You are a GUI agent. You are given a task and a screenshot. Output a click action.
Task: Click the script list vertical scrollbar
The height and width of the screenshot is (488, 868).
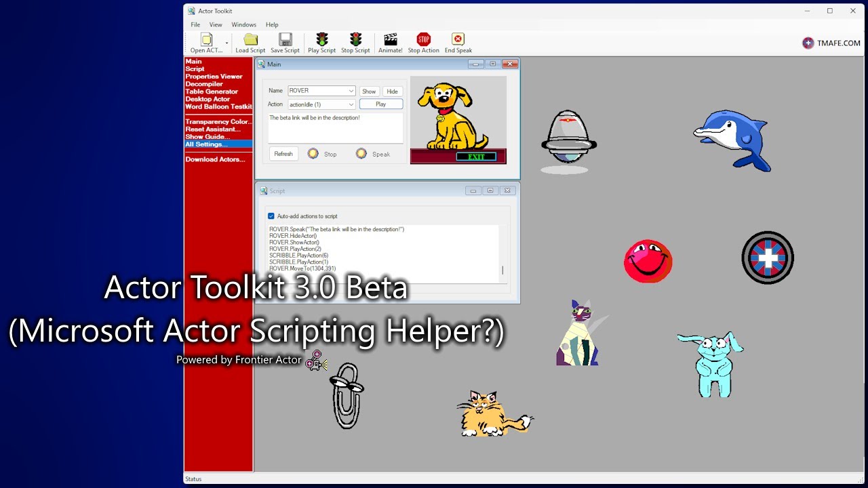(x=502, y=254)
